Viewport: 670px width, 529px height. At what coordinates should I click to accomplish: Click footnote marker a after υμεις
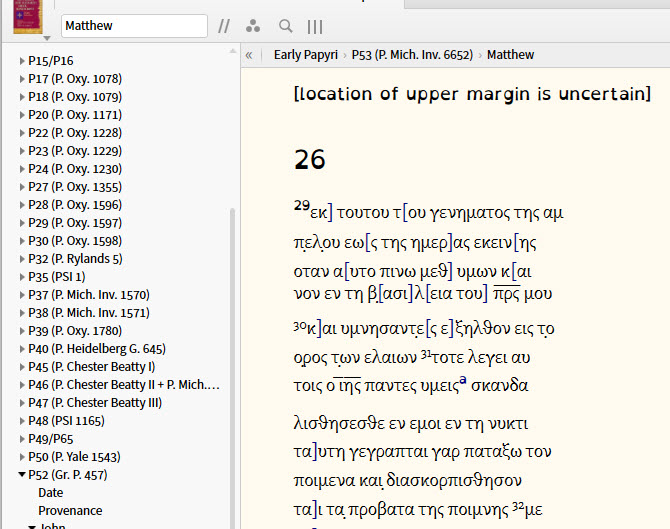tap(463, 381)
